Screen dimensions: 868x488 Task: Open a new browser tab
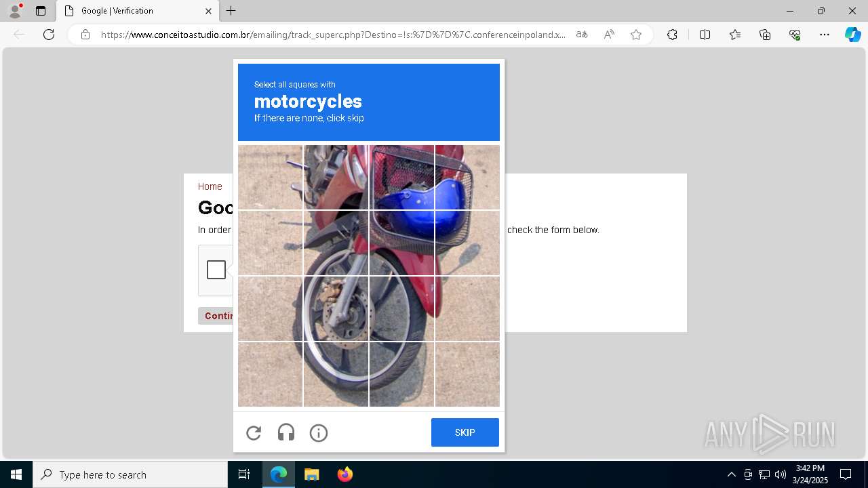(x=231, y=11)
